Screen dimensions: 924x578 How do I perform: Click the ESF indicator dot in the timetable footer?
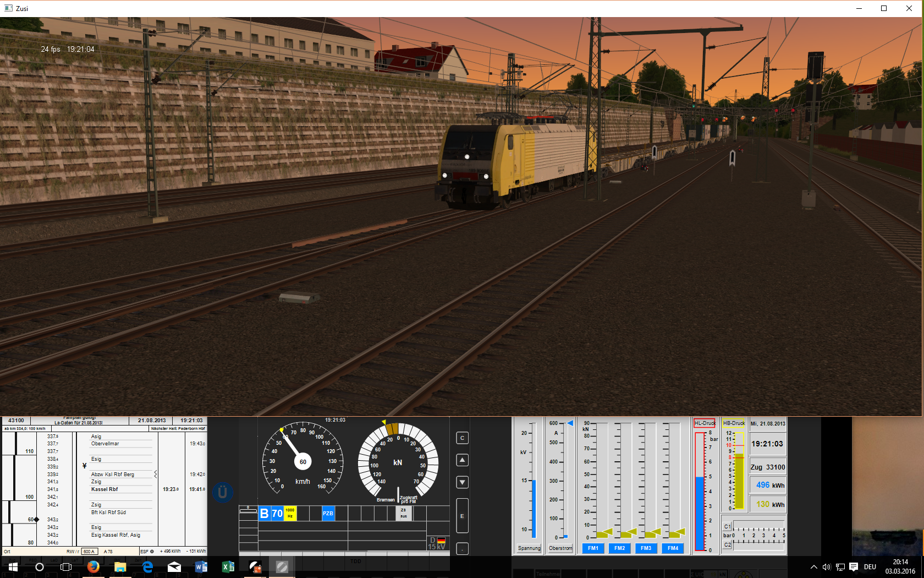tap(152, 551)
